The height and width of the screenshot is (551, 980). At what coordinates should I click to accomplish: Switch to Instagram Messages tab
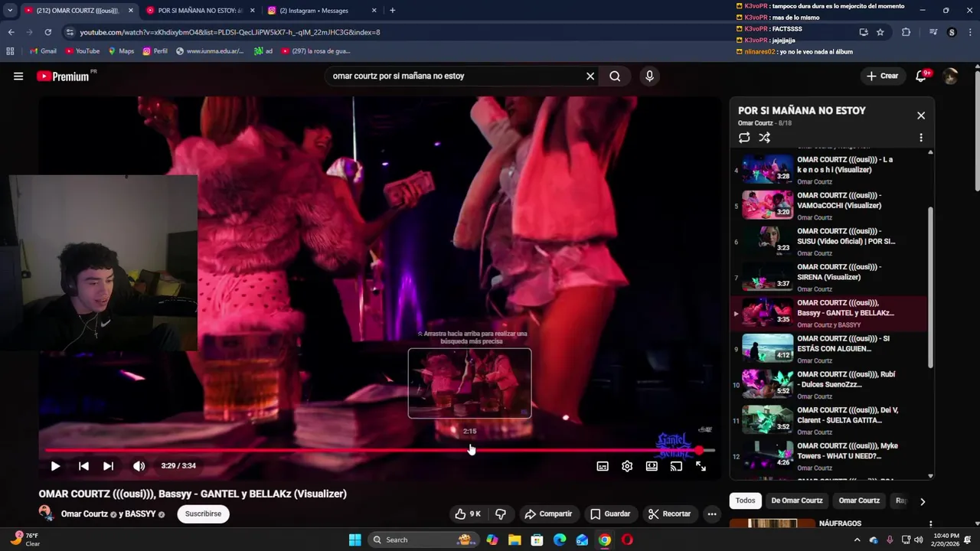coord(322,11)
